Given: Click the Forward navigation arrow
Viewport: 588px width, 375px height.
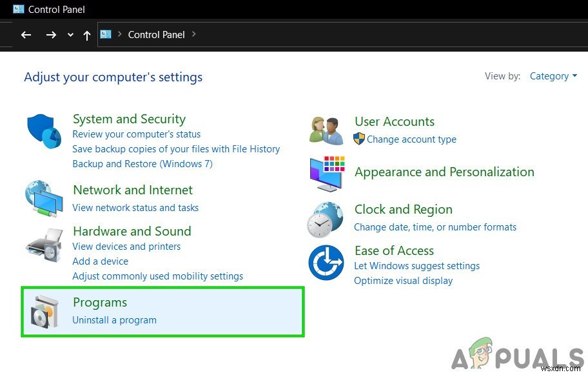Looking at the screenshot, I should [51, 35].
